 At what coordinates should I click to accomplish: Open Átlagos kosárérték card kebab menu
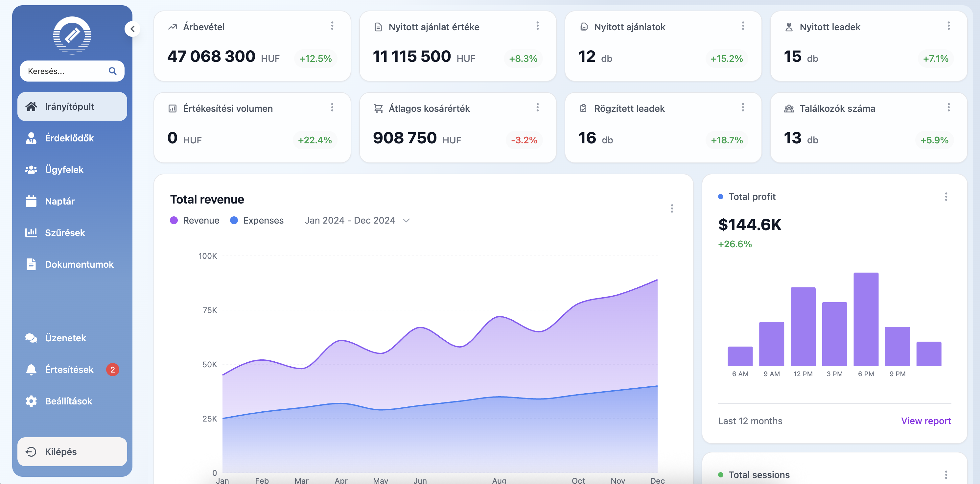pos(537,107)
